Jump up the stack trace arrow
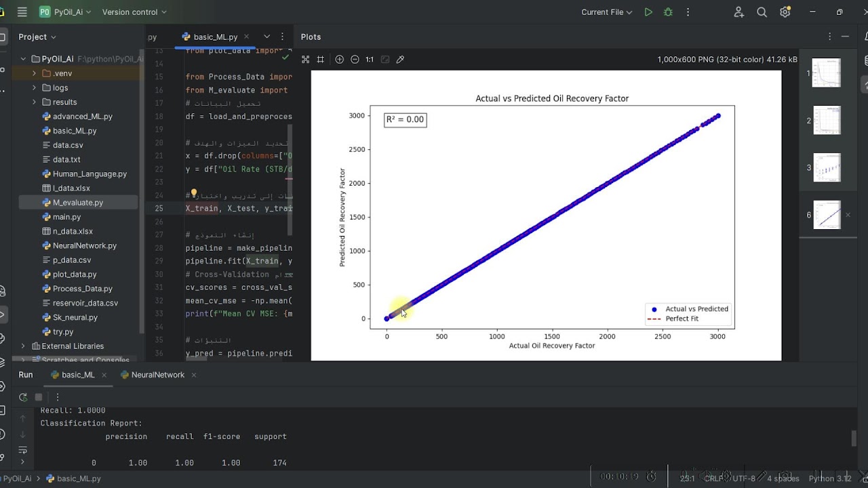The width and height of the screenshot is (868, 488). pyautogui.click(x=22, y=419)
